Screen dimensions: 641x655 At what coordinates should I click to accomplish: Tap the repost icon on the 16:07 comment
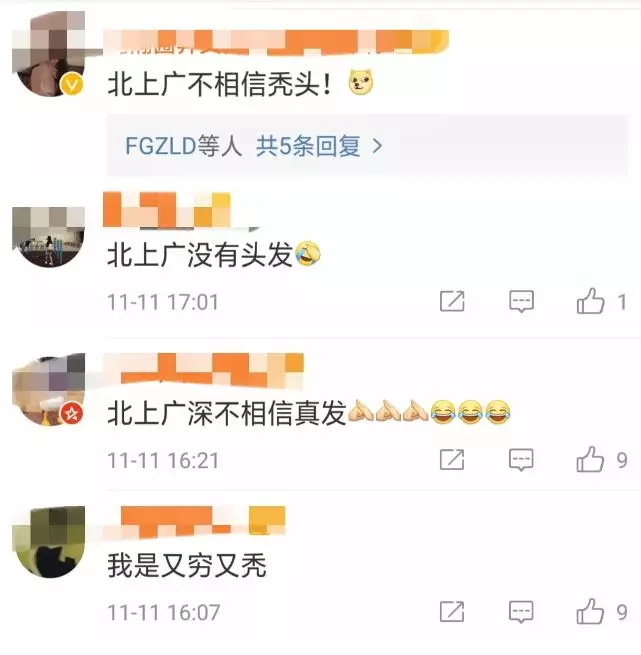tap(452, 612)
